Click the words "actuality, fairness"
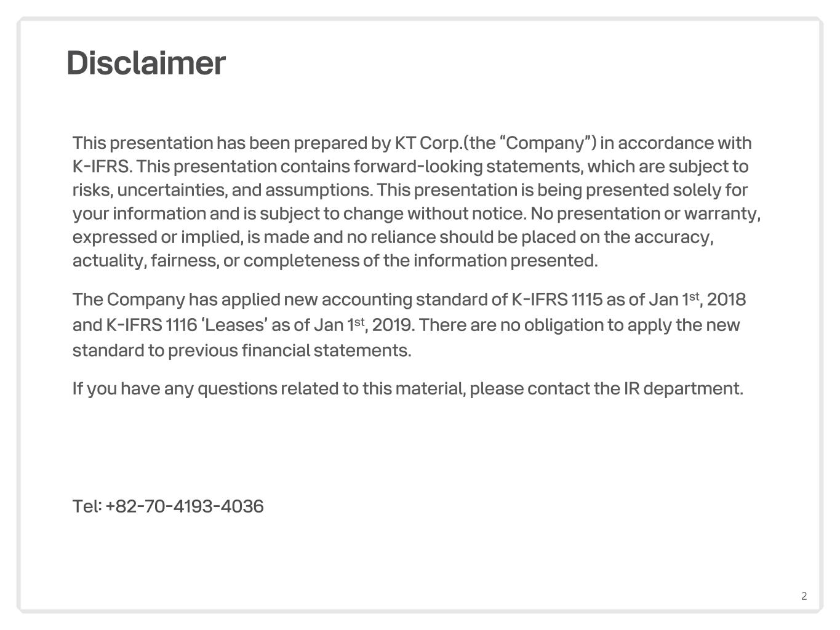This screenshot has width=840, height=630. [145, 261]
